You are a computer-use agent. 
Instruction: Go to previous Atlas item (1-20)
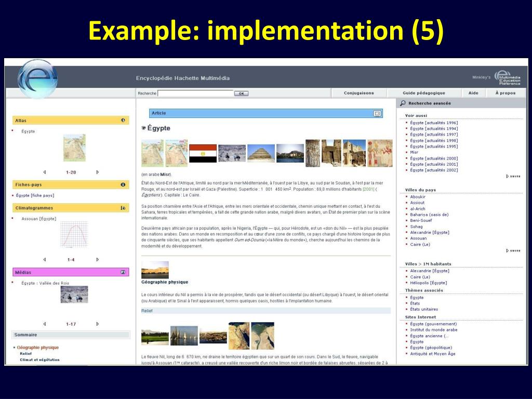45,172
